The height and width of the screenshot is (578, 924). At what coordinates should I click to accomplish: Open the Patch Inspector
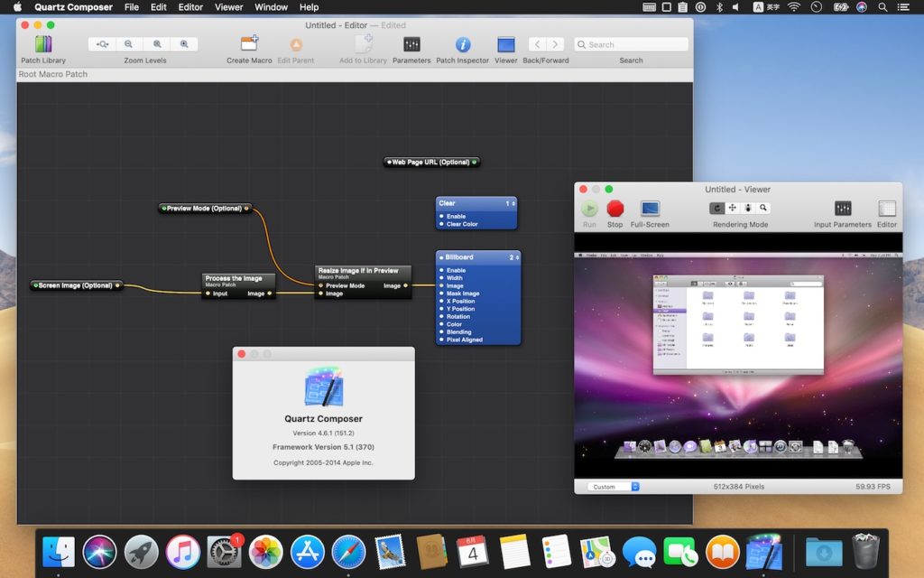[461, 43]
